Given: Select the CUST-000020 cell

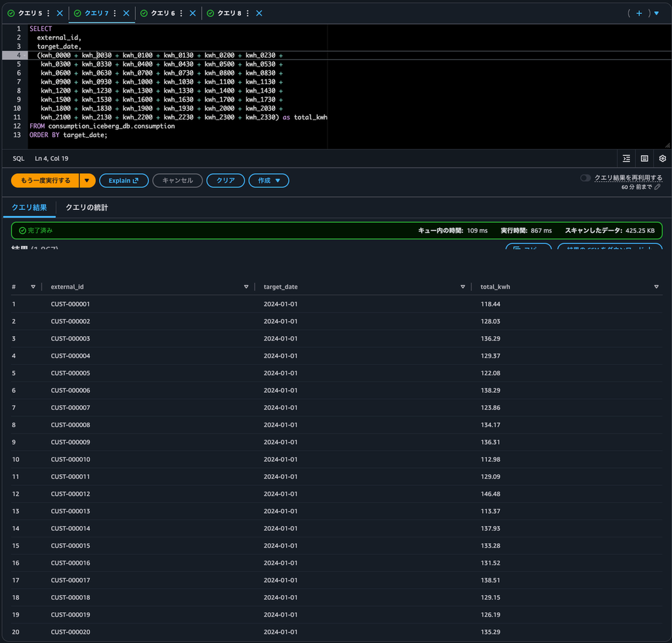Looking at the screenshot, I should click(x=70, y=632).
